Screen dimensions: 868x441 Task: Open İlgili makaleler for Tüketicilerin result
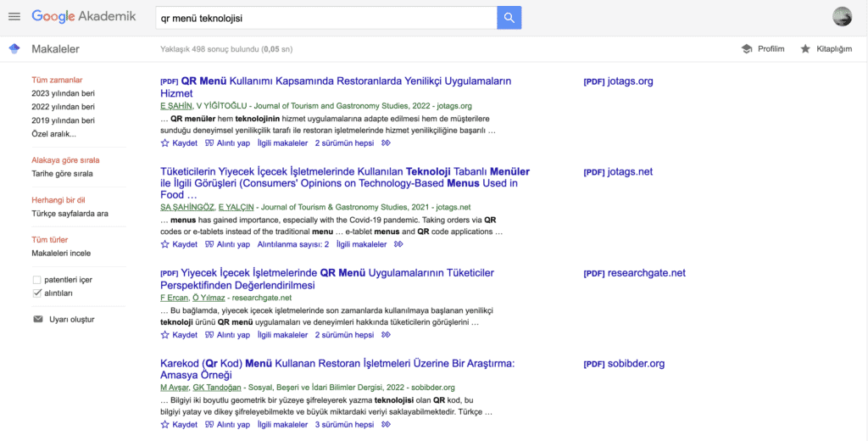pyautogui.click(x=361, y=244)
